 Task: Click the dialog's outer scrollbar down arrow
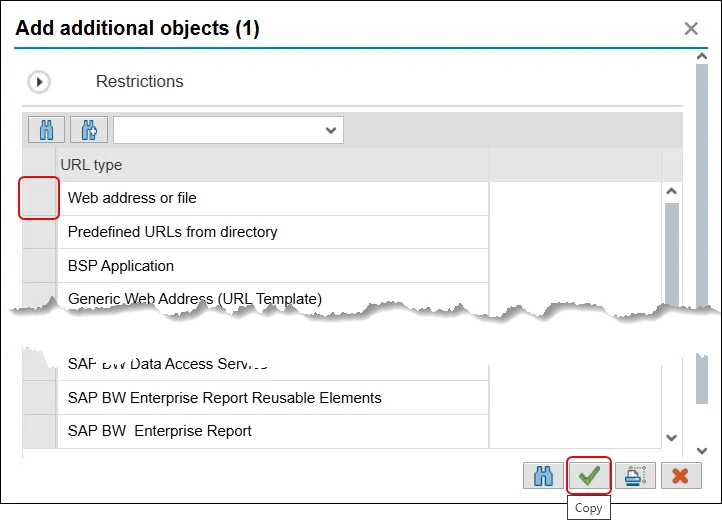[702, 451]
